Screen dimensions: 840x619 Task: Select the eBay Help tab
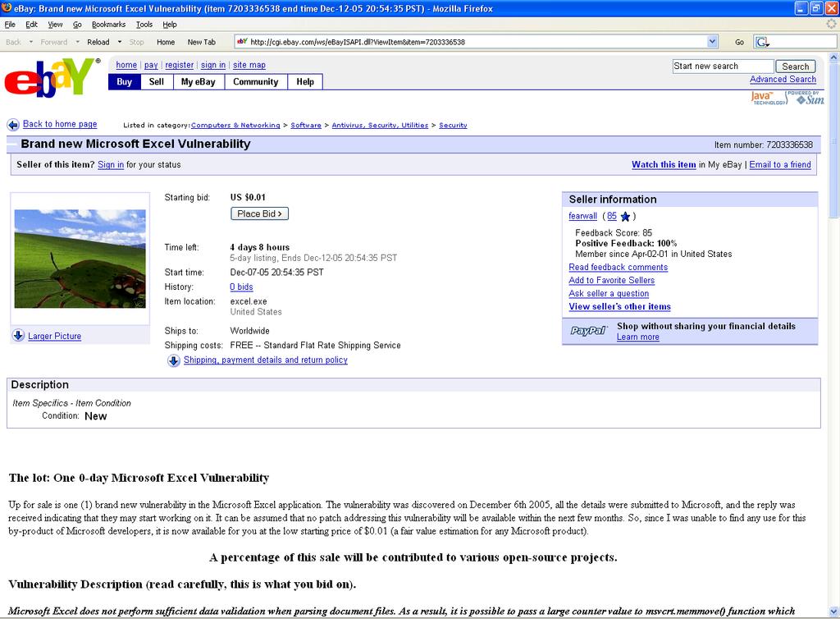click(305, 81)
